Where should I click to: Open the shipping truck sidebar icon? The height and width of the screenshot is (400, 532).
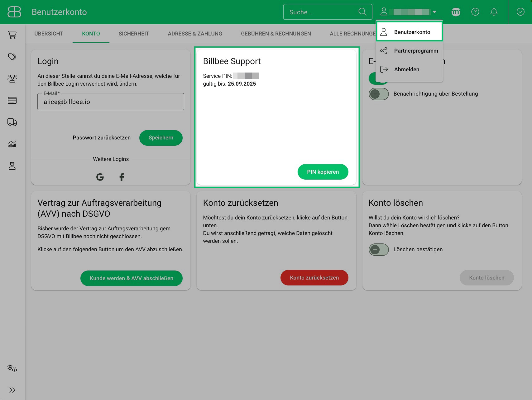pyautogui.click(x=12, y=122)
